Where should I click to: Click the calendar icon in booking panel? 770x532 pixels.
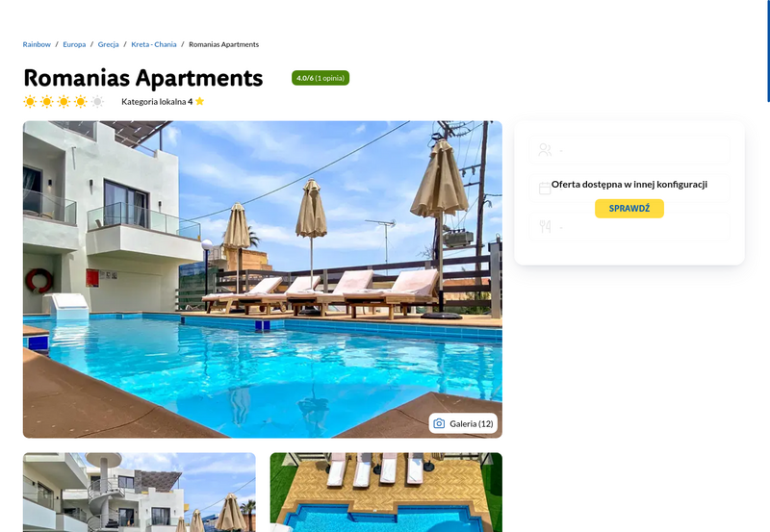pos(545,188)
